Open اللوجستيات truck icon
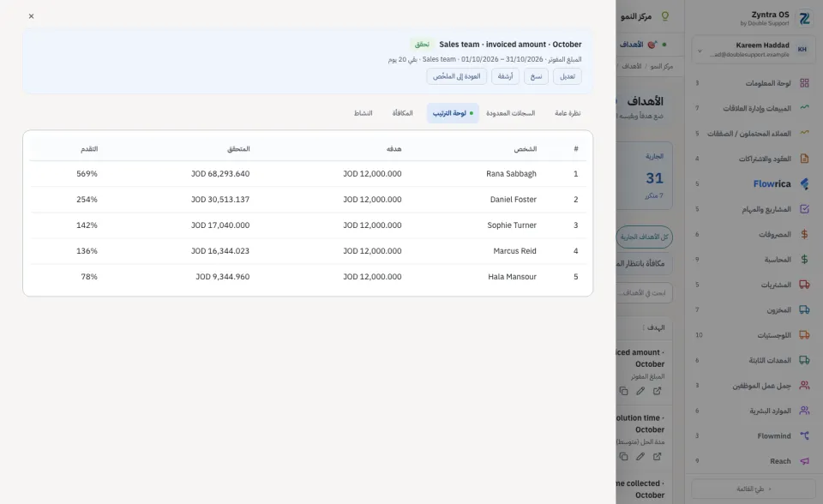Image resolution: width=823 pixels, height=504 pixels. click(804, 335)
